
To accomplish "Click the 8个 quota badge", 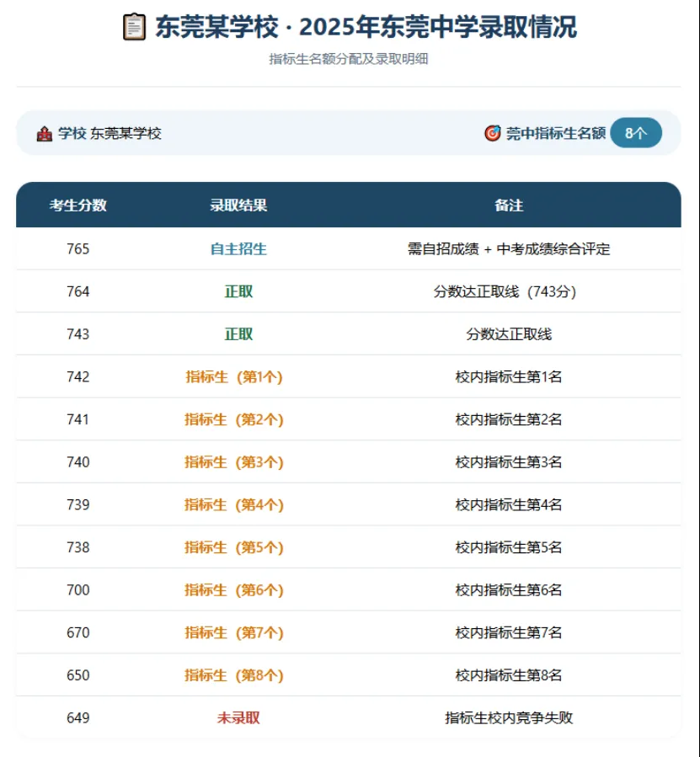I will (x=636, y=133).
